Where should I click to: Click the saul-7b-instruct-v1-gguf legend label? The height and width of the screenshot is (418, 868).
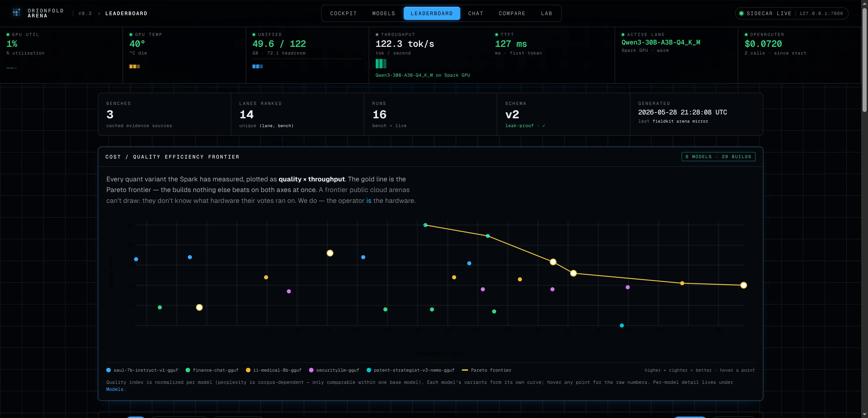pos(146,370)
